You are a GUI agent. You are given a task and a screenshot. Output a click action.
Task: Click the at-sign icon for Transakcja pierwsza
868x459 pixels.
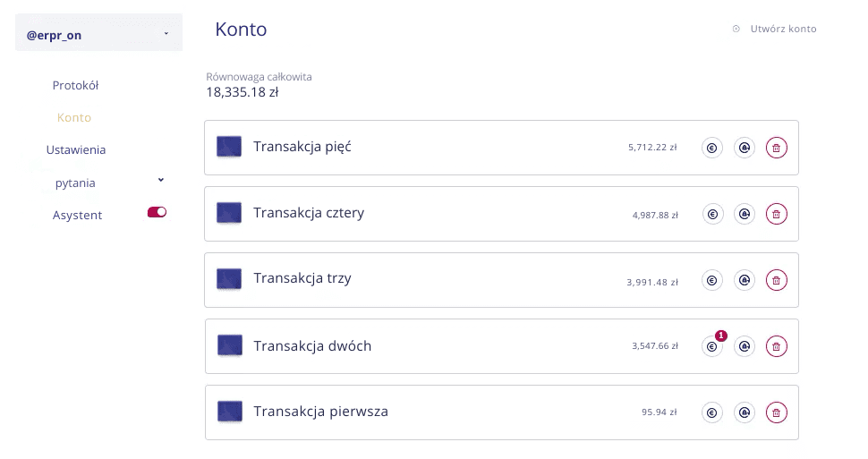(745, 412)
